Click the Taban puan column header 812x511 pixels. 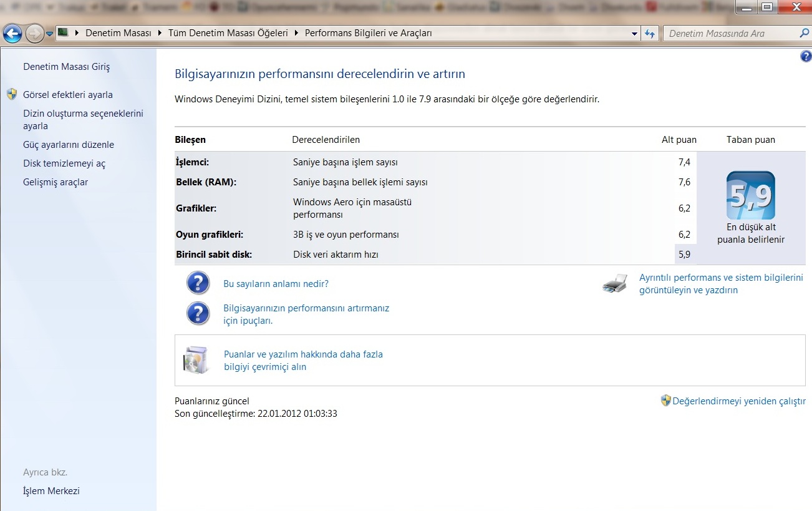751,140
